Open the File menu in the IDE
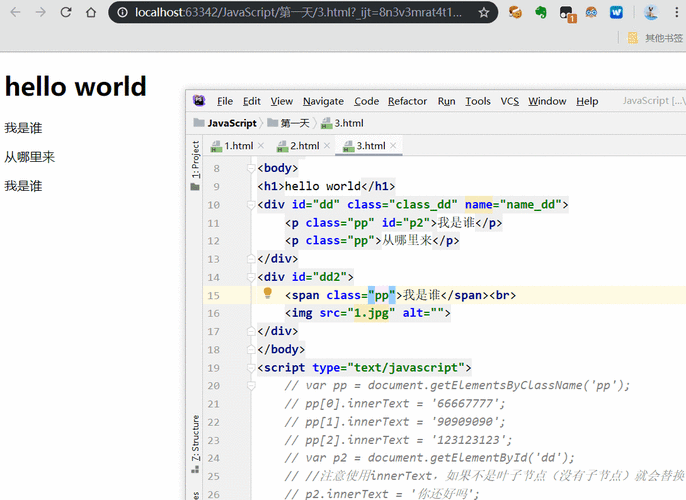Image resolution: width=686 pixels, height=500 pixels. (x=225, y=101)
